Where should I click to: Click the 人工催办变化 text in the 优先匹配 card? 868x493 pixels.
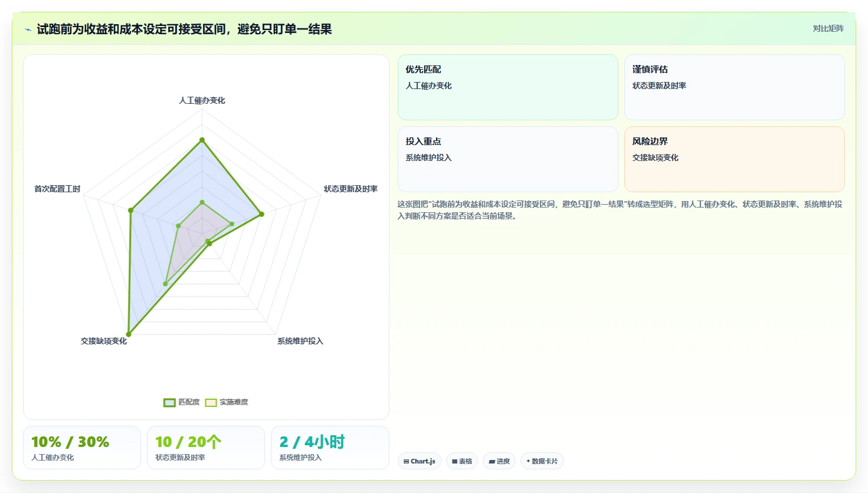428,86
